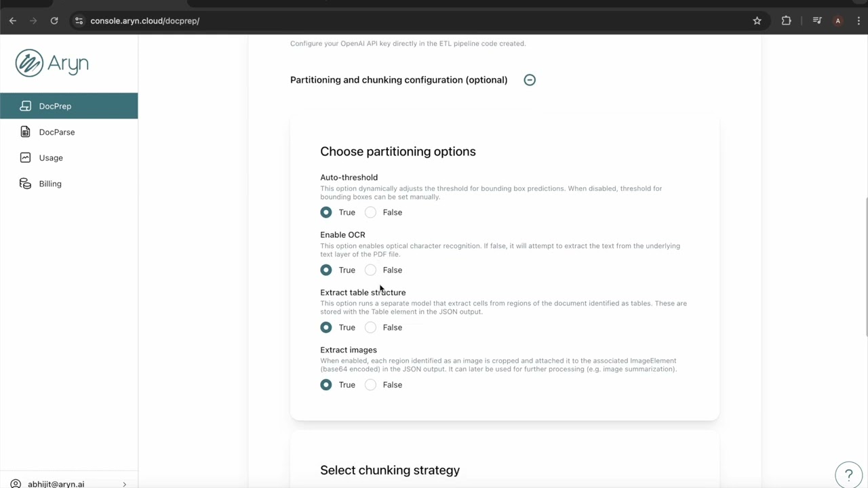
Task: Go to the DocParse section
Action: coord(56,132)
